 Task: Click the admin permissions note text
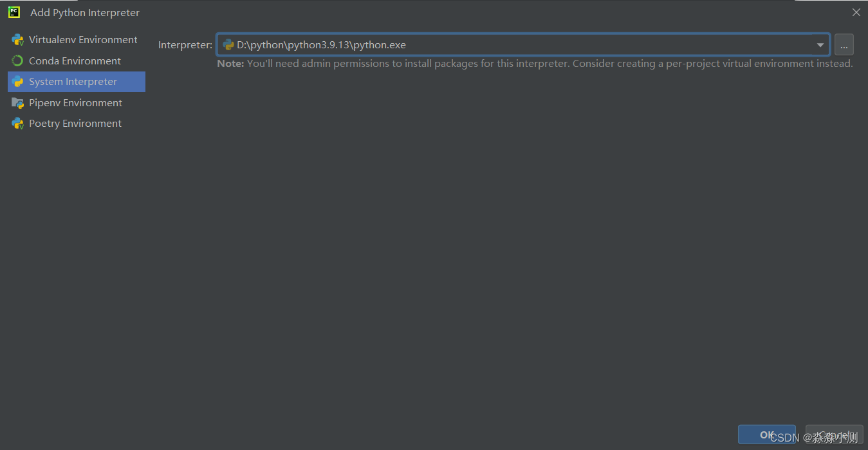535,64
